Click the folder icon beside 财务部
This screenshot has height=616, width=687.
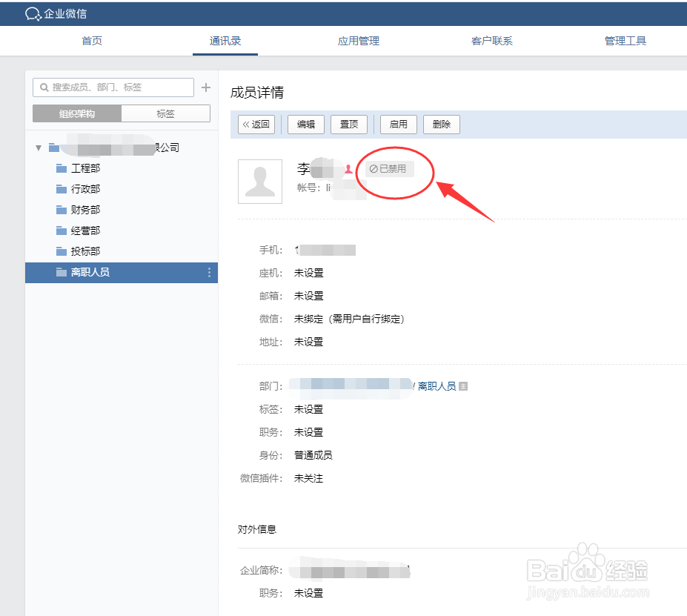coord(61,209)
